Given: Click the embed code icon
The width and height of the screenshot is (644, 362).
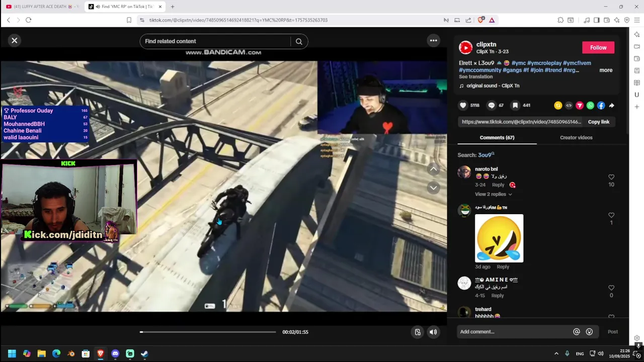Looking at the screenshot, I should [x=569, y=106].
